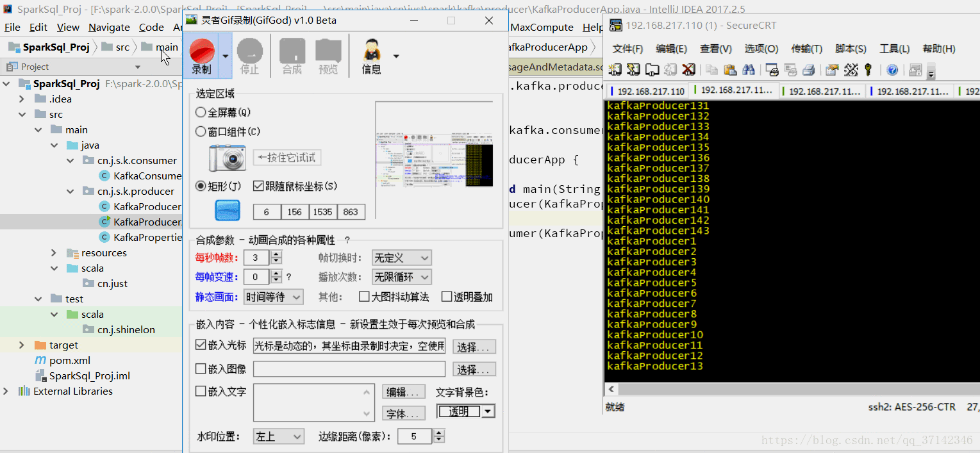Click SecureCRT Copy toolbar icon
This screenshot has height=453, width=980.
click(x=711, y=70)
